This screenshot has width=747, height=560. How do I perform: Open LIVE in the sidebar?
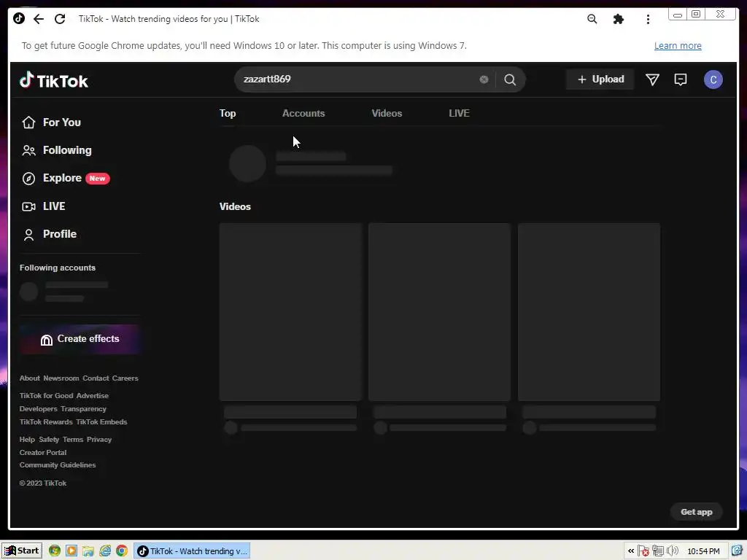pyautogui.click(x=43, y=206)
